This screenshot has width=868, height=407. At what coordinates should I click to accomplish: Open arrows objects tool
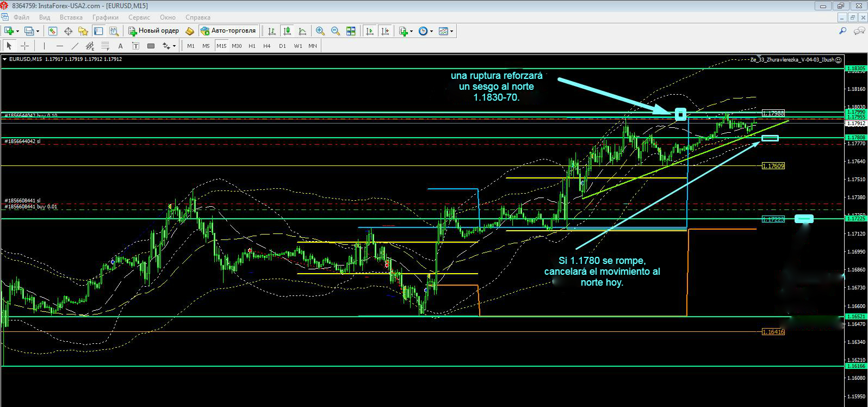(x=166, y=46)
